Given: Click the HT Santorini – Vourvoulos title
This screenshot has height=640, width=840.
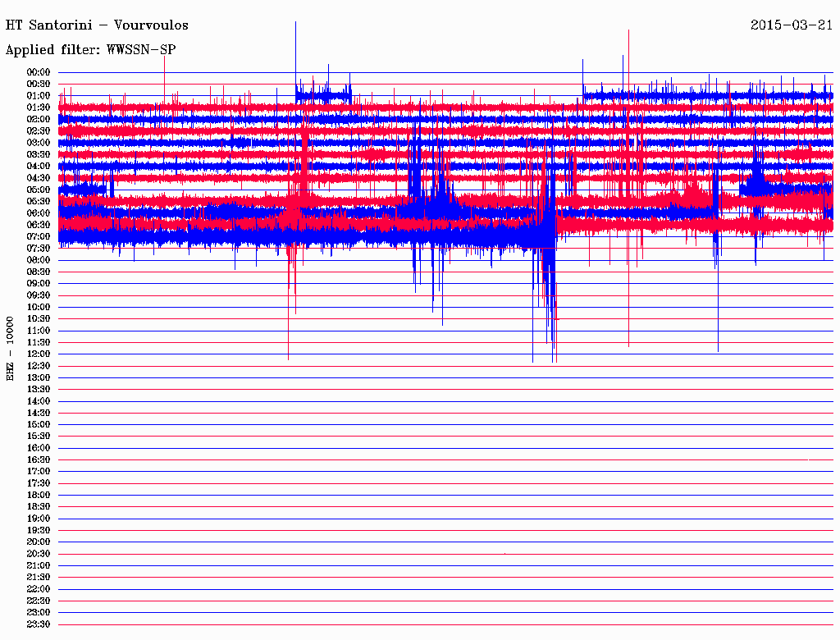Looking at the screenshot, I should coord(97,25).
